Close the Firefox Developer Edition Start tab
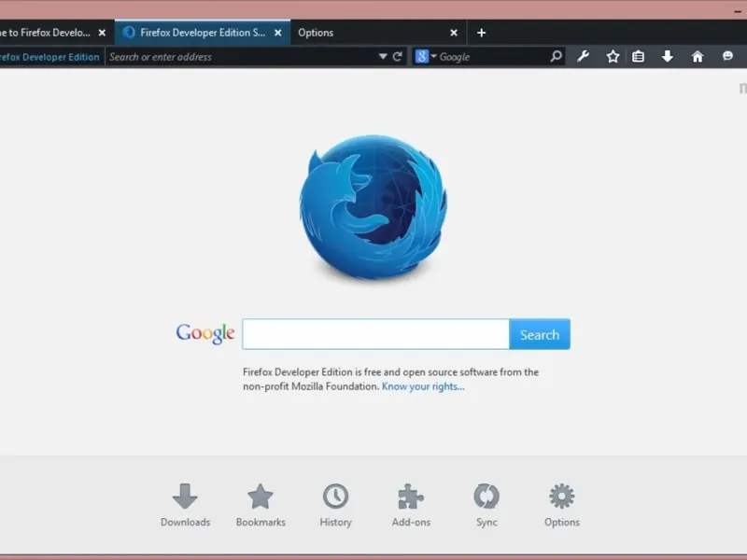The width and height of the screenshot is (747, 560). pyautogui.click(x=278, y=33)
